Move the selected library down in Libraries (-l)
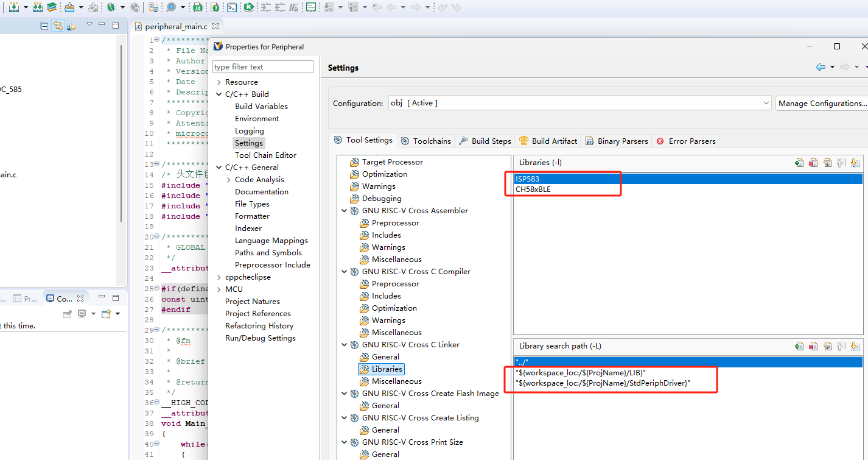The image size is (868, 460). (855, 163)
